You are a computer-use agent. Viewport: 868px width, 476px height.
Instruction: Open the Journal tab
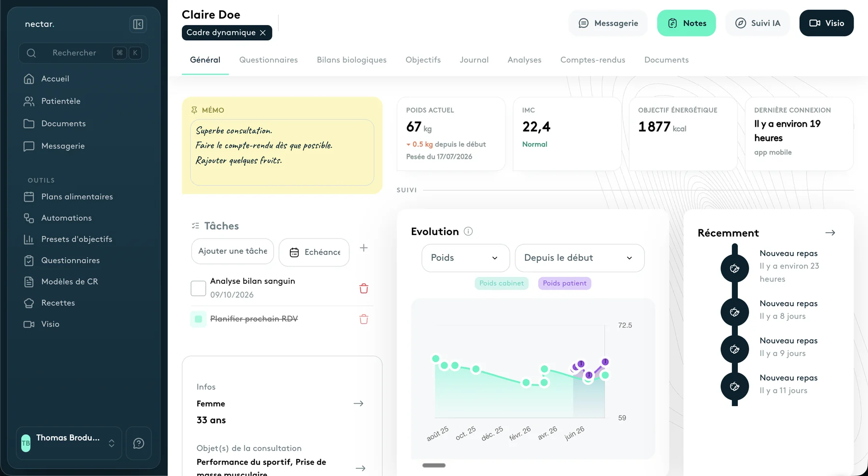[x=474, y=60]
